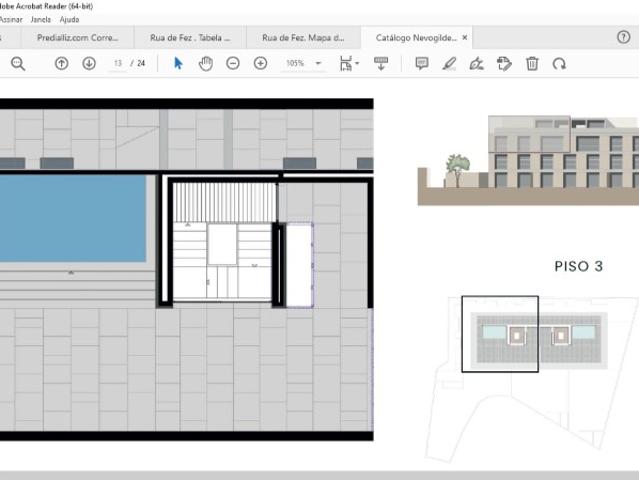Click the page number input field
639x480 pixels.
click(x=118, y=63)
